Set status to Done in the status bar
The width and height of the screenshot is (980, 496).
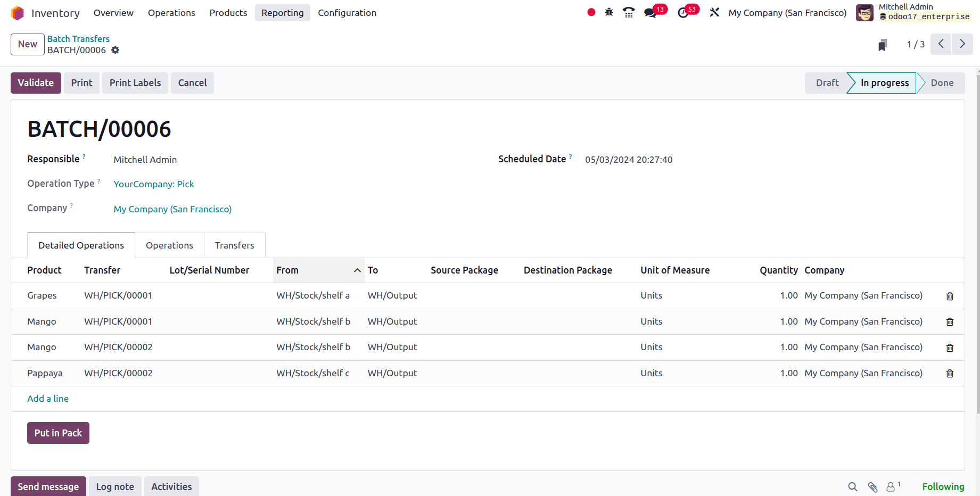[942, 83]
